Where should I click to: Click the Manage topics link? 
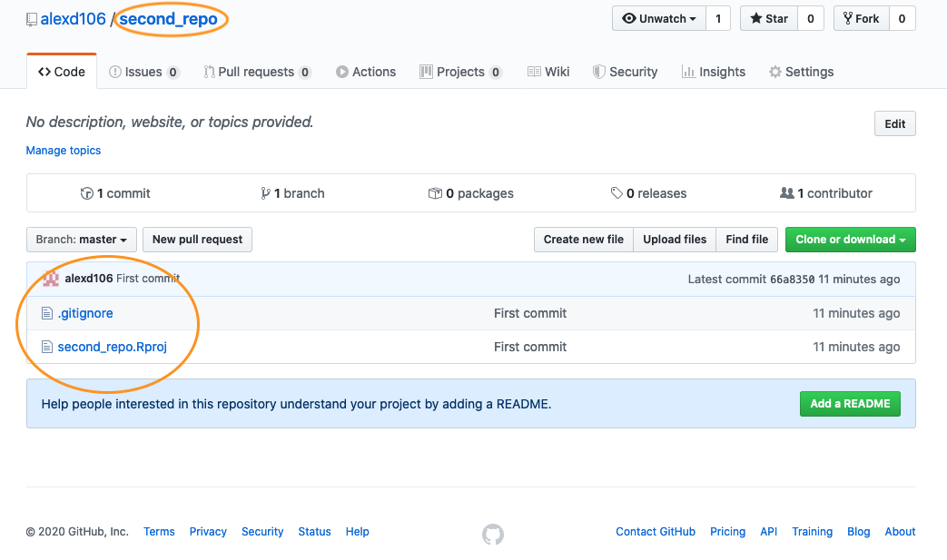tap(64, 151)
